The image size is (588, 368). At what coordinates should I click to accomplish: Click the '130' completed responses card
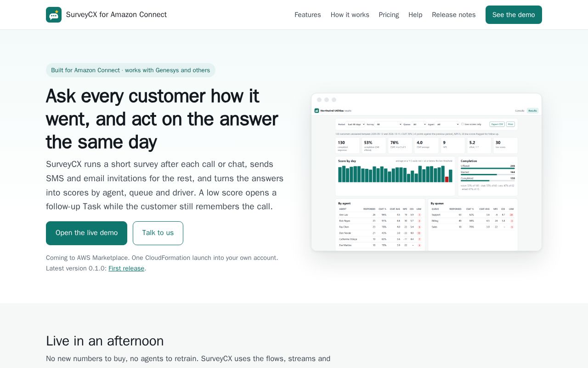pyautogui.click(x=347, y=145)
